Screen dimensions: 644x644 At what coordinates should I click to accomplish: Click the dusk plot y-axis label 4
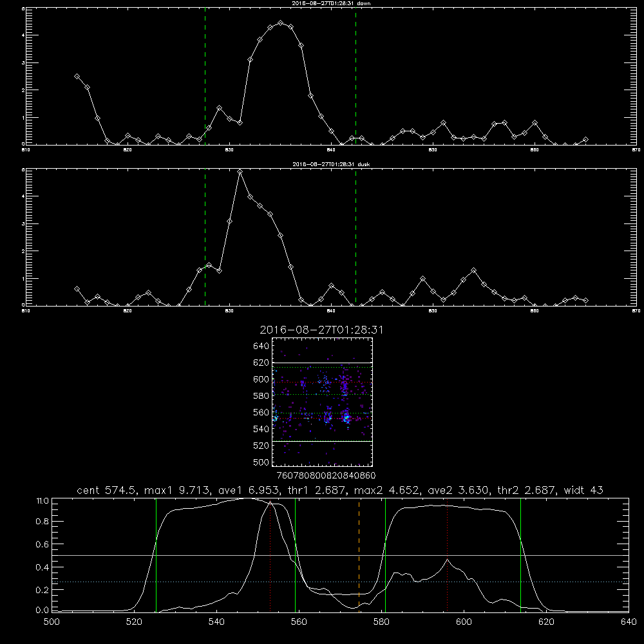pos(23,196)
